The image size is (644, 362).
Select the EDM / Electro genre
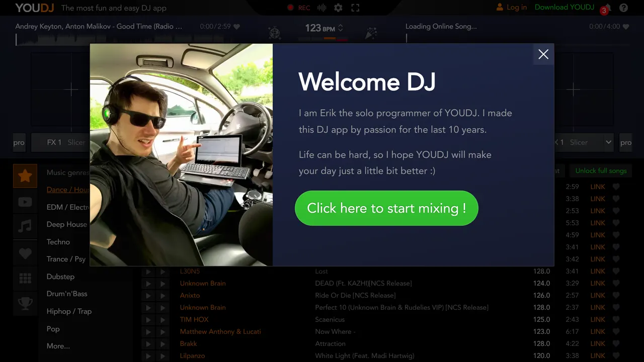[x=68, y=207]
